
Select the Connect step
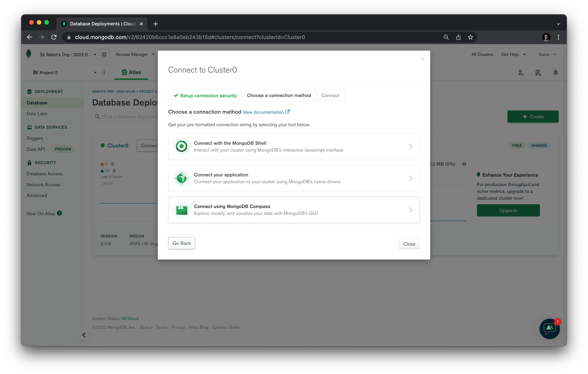[330, 95]
